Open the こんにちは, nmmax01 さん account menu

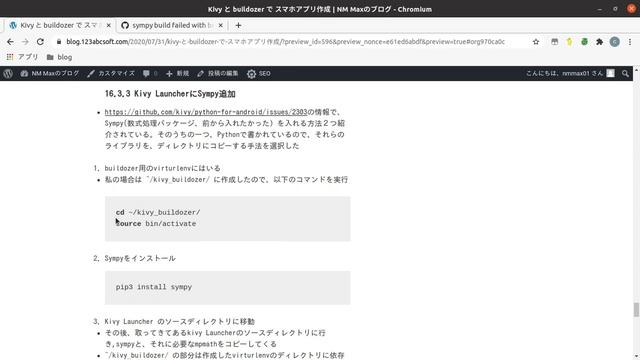(x=570, y=73)
